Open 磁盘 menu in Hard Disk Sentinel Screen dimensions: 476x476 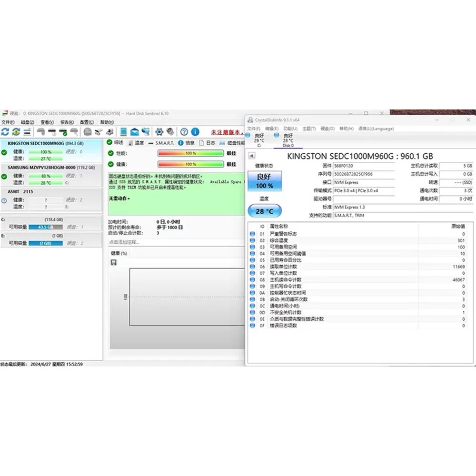coord(27,122)
